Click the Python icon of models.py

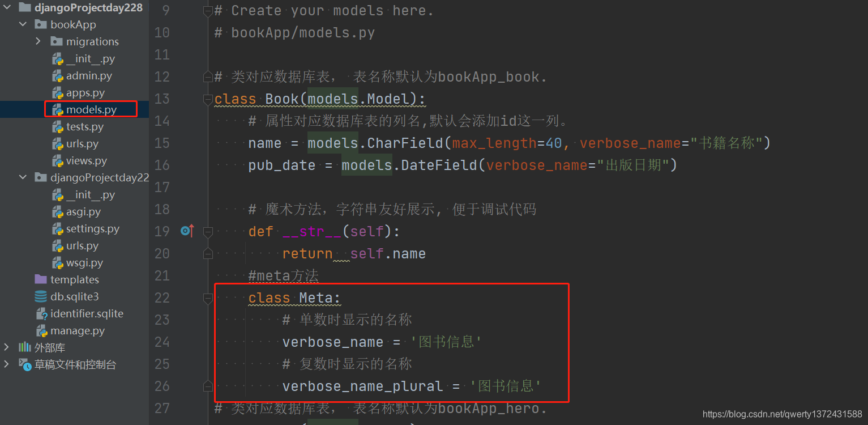pos(58,109)
